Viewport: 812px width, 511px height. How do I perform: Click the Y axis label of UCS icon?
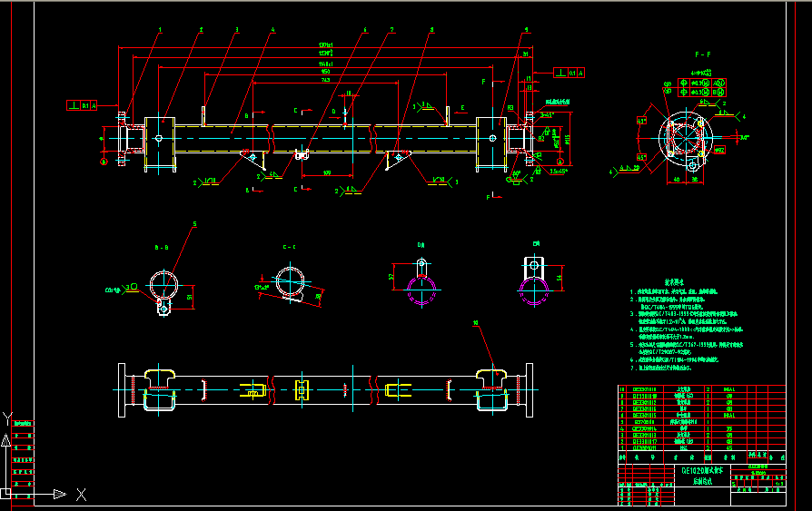(7, 418)
